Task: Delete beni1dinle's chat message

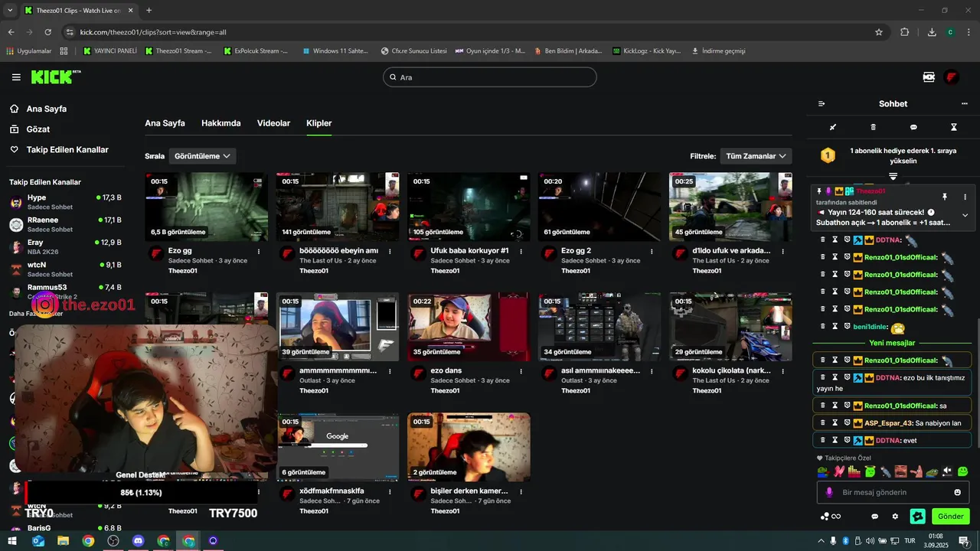Action: click(x=823, y=326)
